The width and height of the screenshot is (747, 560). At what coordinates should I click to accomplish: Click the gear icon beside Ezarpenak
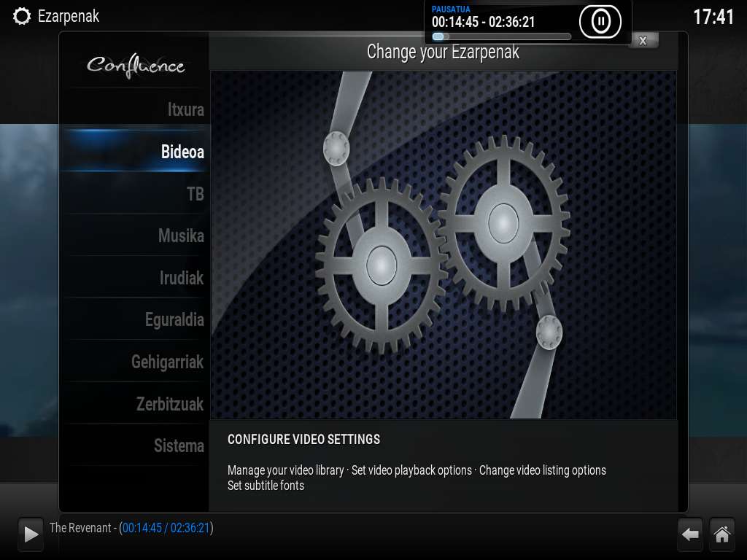click(21, 16)
